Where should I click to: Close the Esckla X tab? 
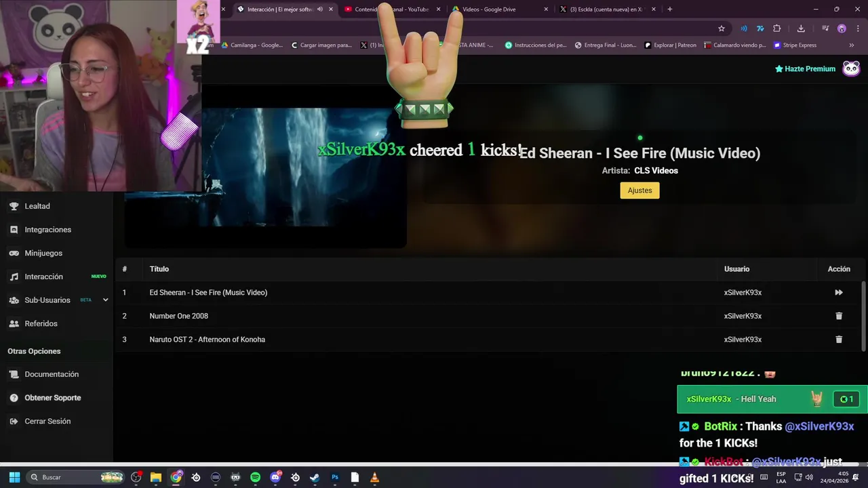[654, 9]
